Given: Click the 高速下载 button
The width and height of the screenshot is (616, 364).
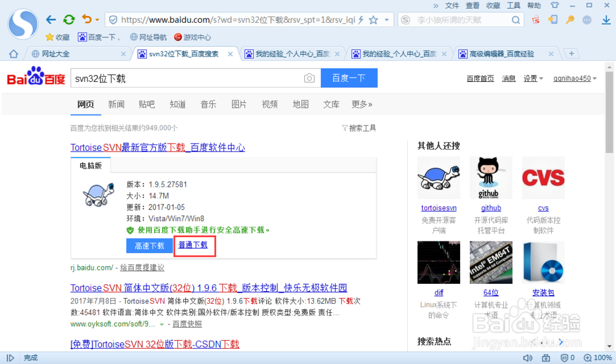Looking at the screenshot, I should pyautogui.click(x=149, y=245).
